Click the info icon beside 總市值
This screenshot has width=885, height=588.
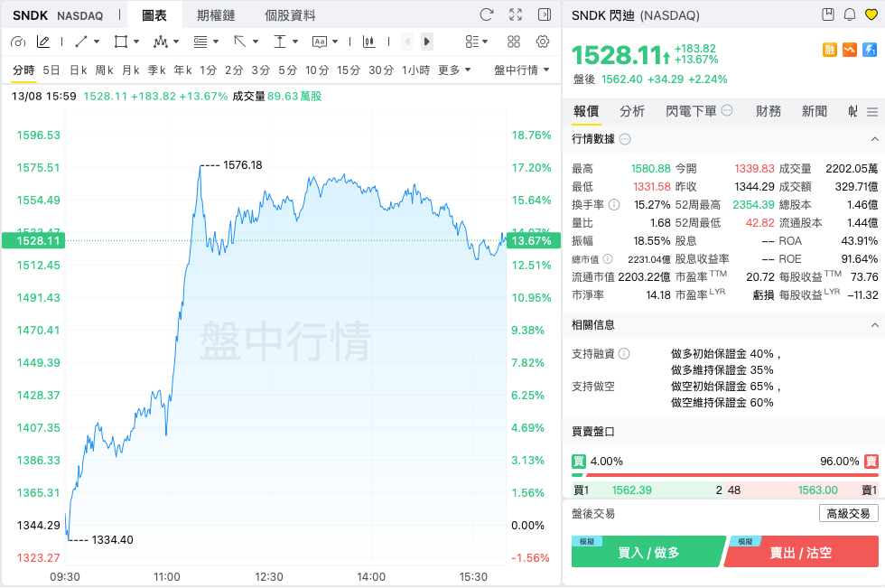(607, 259)
